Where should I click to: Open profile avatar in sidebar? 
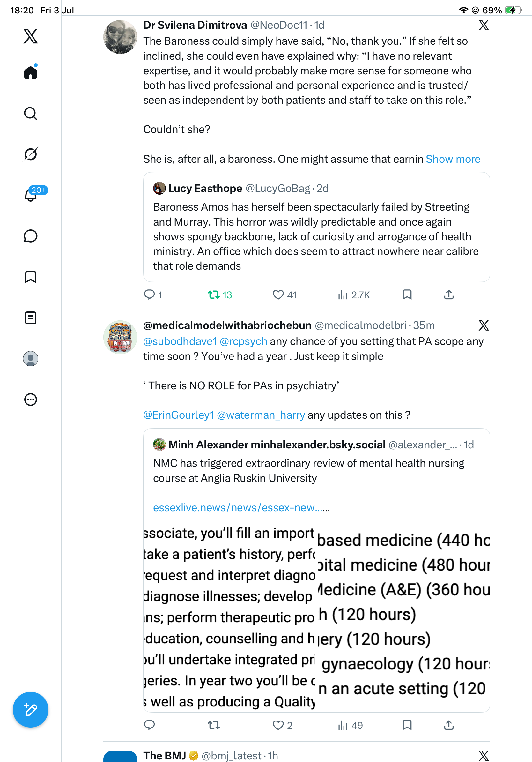(x=31, y=358)
